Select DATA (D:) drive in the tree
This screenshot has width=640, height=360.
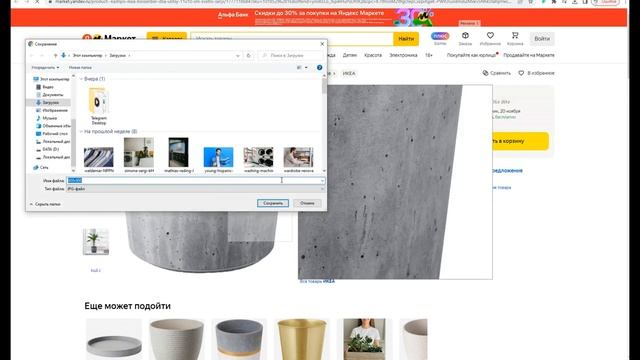(x=47, y=149)
